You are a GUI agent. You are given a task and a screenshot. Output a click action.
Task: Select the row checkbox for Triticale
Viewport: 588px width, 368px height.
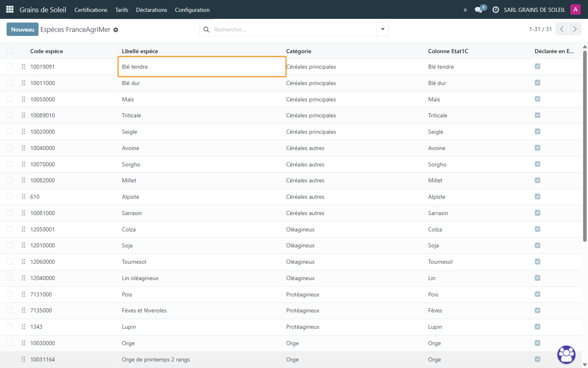[x=9, y=115]
